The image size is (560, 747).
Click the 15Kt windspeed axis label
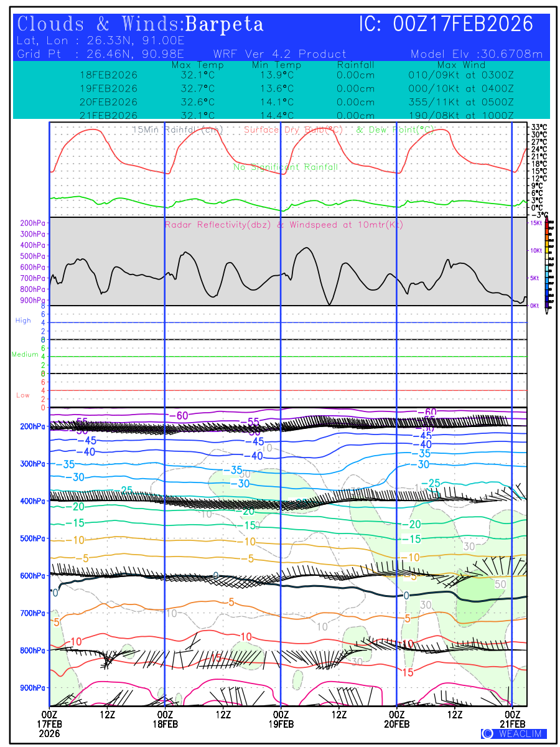point(536,223)
